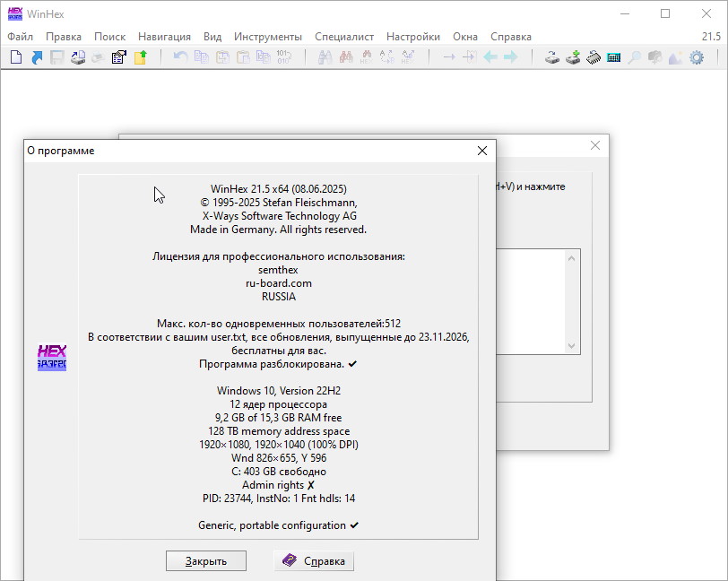The image size is (728, 581).
Task: Click the Forward navigation arrow
Action: (x=511, y=57)
